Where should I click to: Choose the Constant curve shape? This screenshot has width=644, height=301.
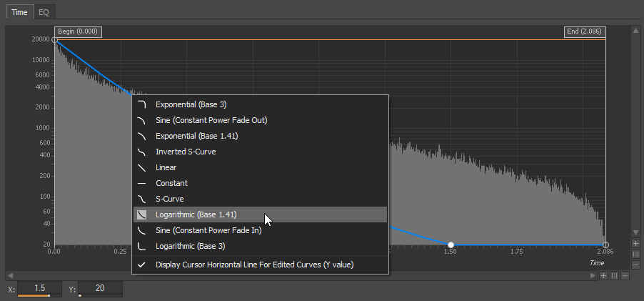point(171,183)
